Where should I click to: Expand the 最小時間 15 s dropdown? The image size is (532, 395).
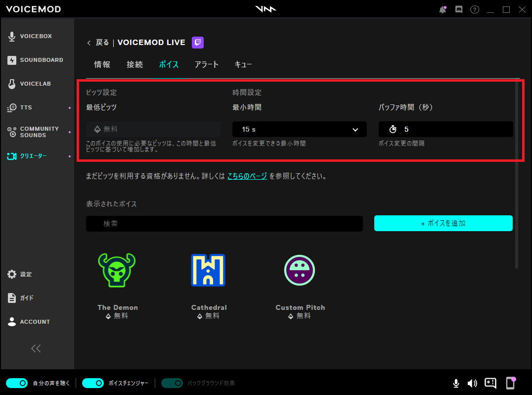pos(299,129)
